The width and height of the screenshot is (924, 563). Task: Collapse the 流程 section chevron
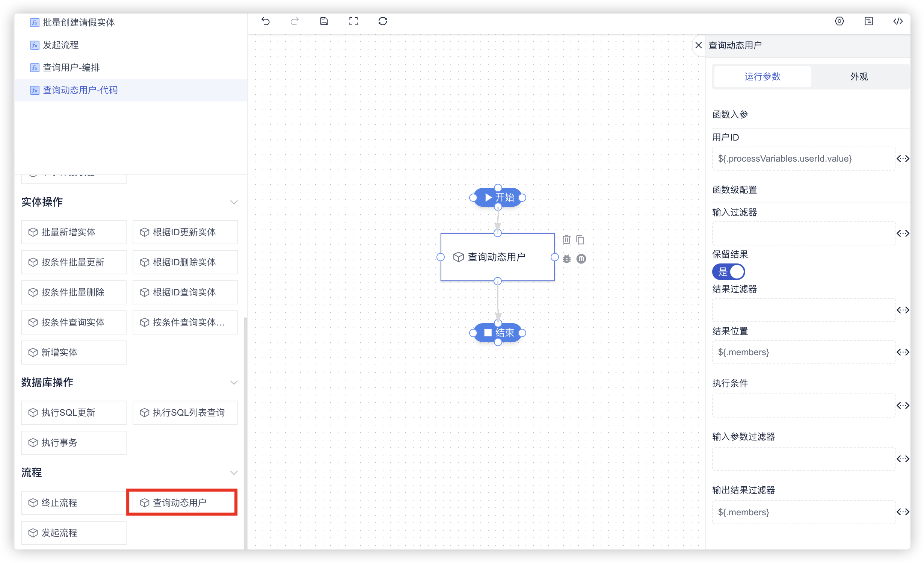coord(234,473)
